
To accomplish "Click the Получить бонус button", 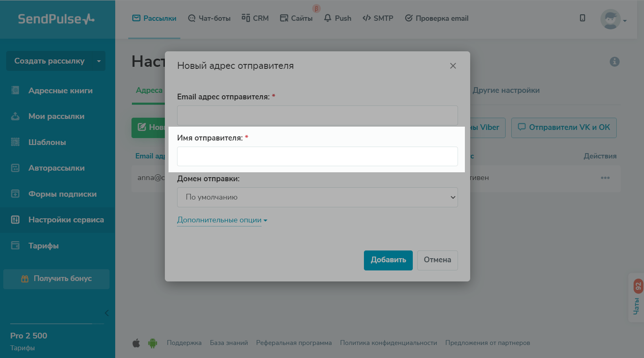I will pos(57,279).
